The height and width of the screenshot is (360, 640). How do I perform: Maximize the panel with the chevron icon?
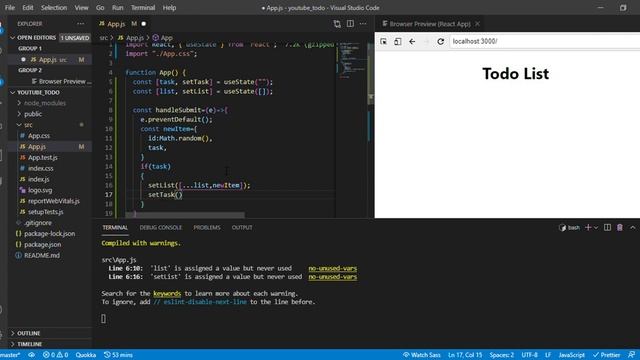pyautogui.click(x=632, y=227)
